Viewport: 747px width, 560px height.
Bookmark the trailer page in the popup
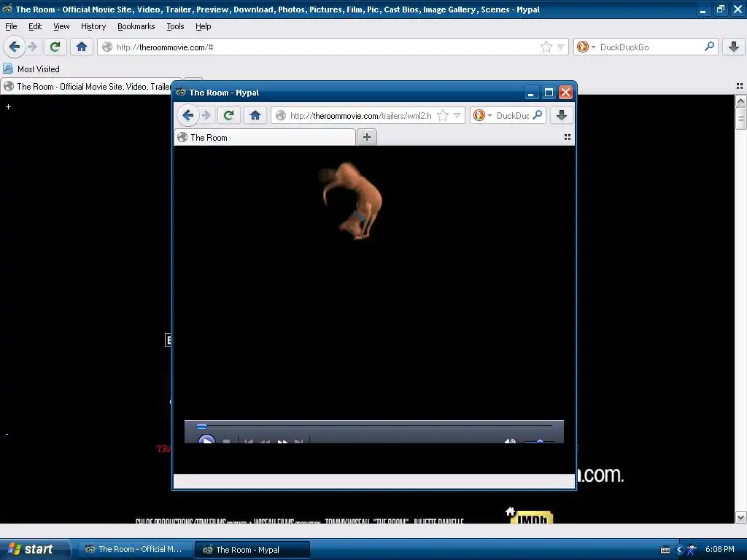click(443, 115)
